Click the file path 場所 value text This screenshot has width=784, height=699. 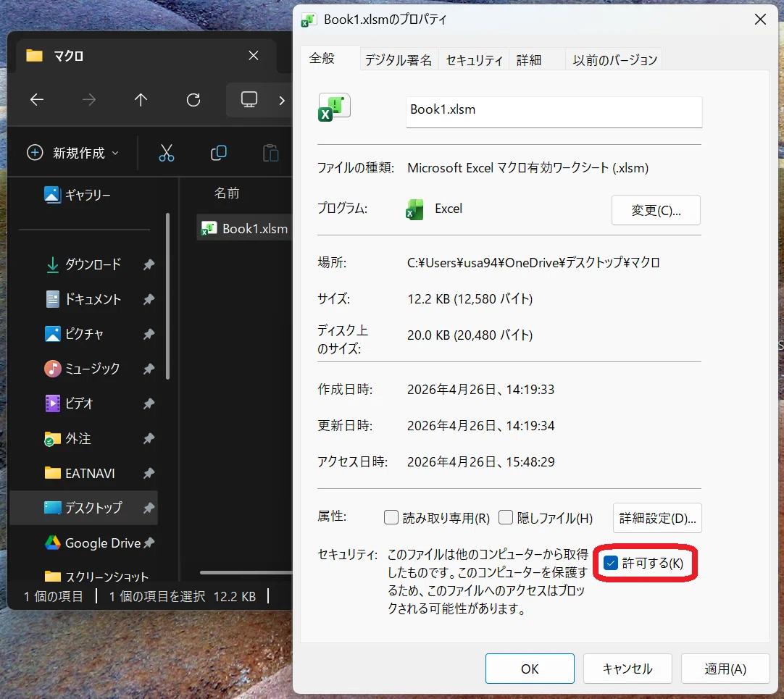(x=533, y=262)
